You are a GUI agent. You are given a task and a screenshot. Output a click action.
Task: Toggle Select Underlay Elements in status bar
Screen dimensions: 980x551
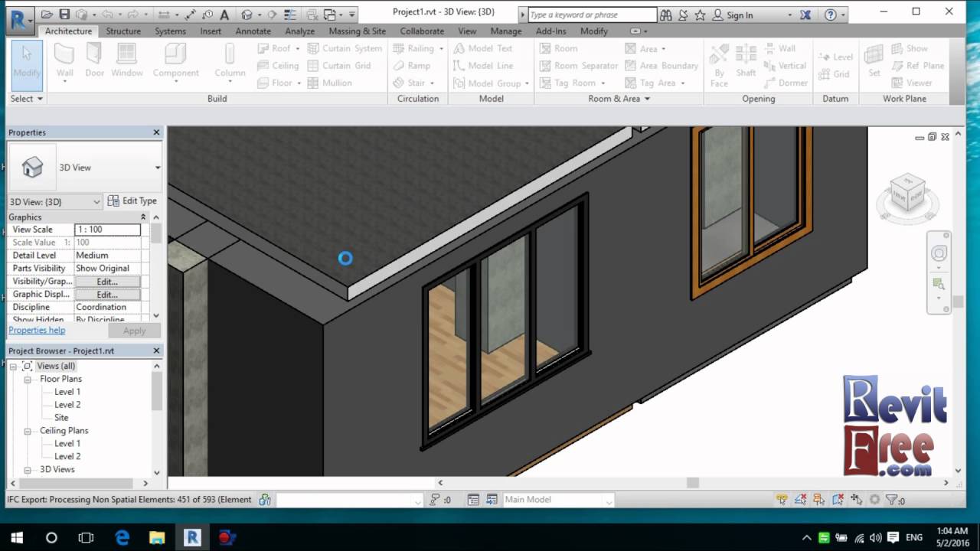coord(800,500)
